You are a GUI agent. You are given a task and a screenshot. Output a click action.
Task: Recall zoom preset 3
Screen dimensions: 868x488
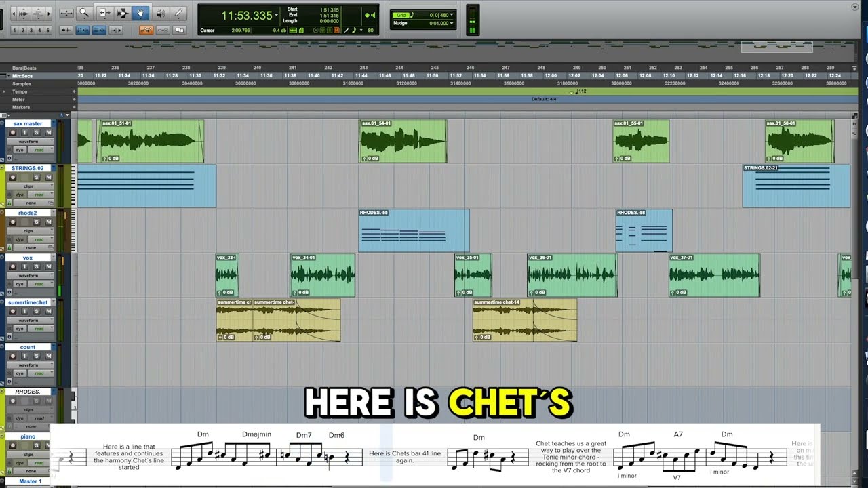click(31, 30)
